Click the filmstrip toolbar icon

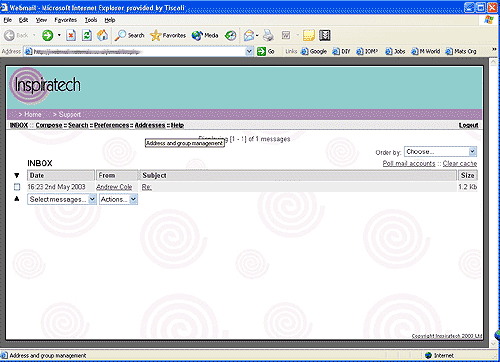click(x=324, y=35)
